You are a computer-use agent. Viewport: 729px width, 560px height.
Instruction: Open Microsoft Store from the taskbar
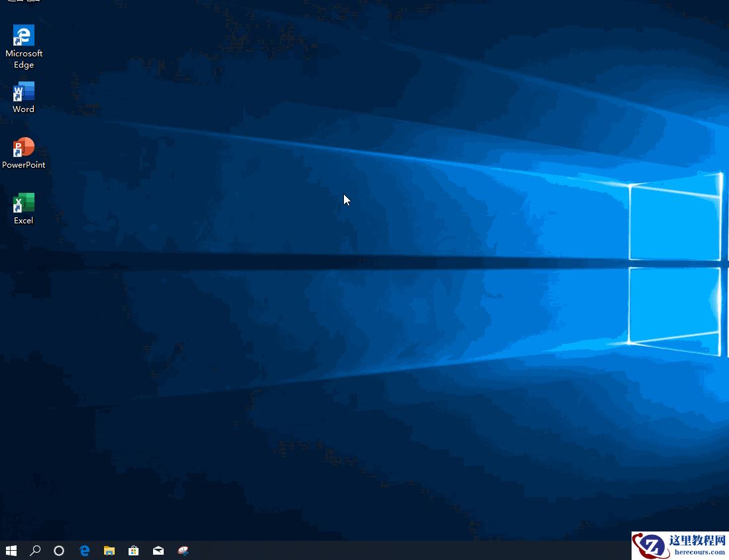pos(133,551)
